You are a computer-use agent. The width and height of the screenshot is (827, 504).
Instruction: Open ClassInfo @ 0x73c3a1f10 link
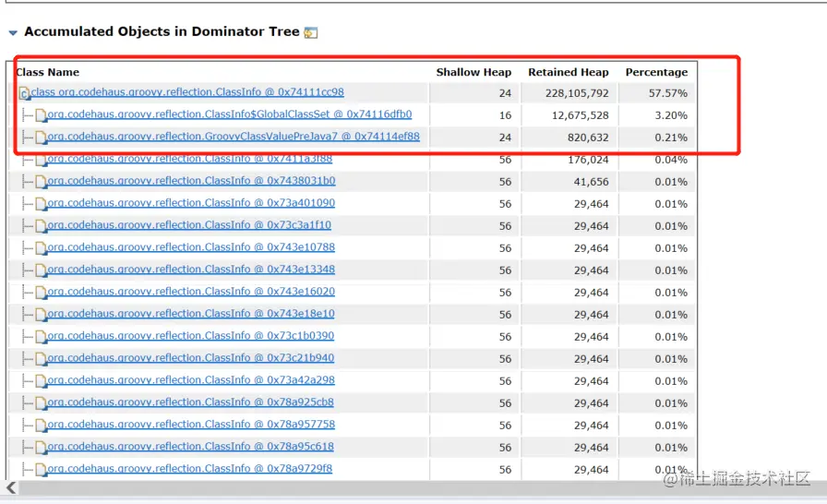point(189,225)
